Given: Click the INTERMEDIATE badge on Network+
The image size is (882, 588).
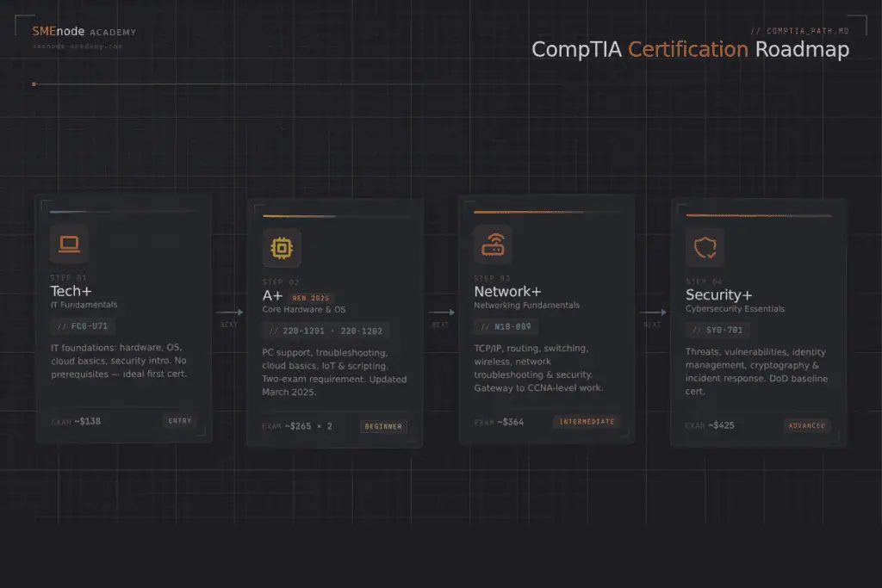Looking at the screenshot, I should pyautogui.click(x=587, y=422).
